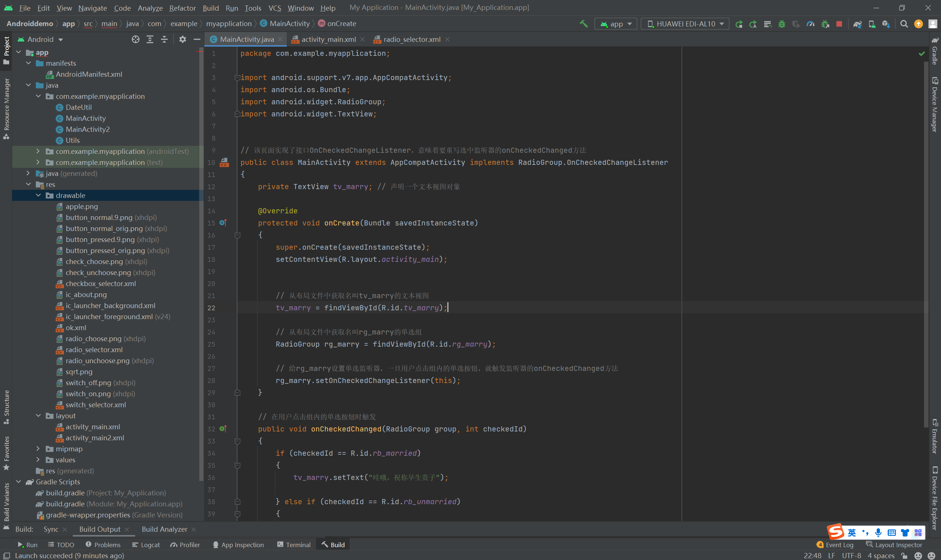The width and height of the screenshot is (941, 560).
Task: Open project panel gear options
Action: pos(182,39)
